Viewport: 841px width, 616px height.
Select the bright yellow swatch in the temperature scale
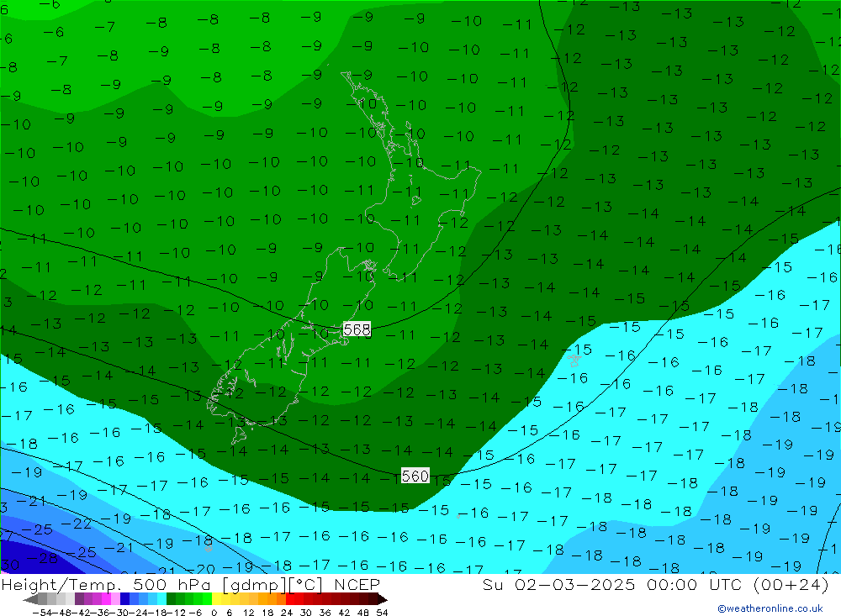(216, 600)
